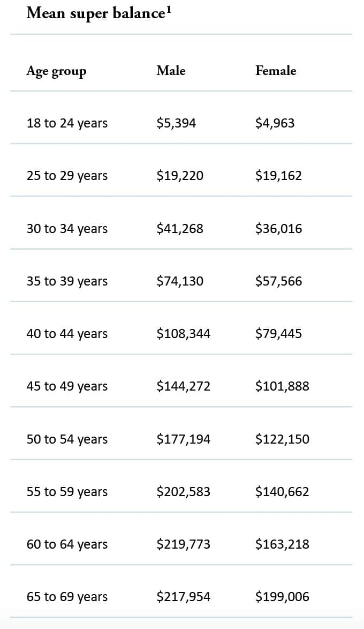This screenshot has width=364, height=629.
Task: Click the male balance $74,130
Action: tap(180, 281)
